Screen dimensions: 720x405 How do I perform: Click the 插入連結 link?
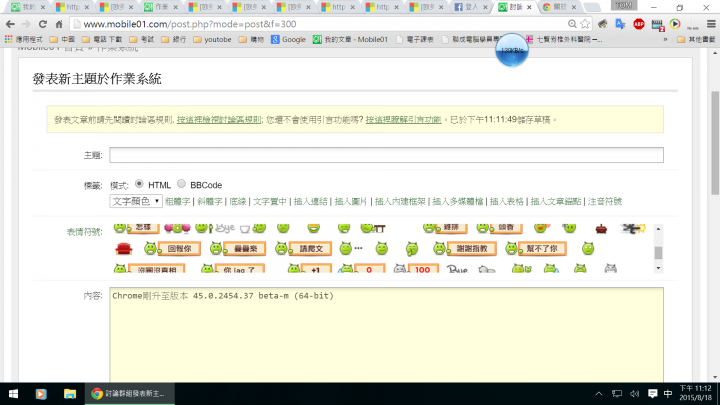pyautogui.click(x=311, y=201)
